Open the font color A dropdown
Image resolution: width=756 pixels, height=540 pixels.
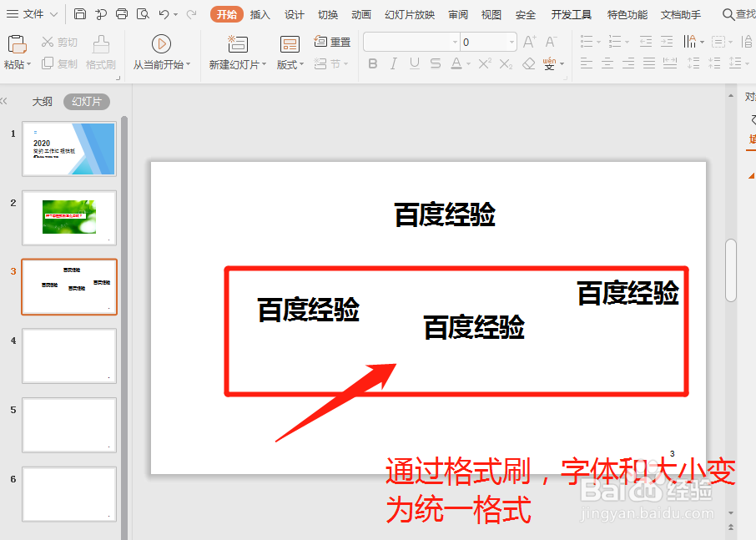pyautogui.click(x=469, y=63)
